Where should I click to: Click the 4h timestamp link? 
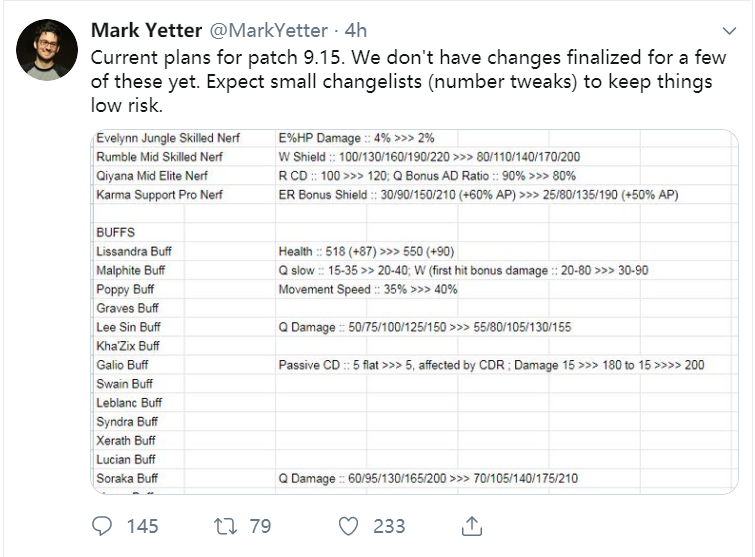pos(356,30)
